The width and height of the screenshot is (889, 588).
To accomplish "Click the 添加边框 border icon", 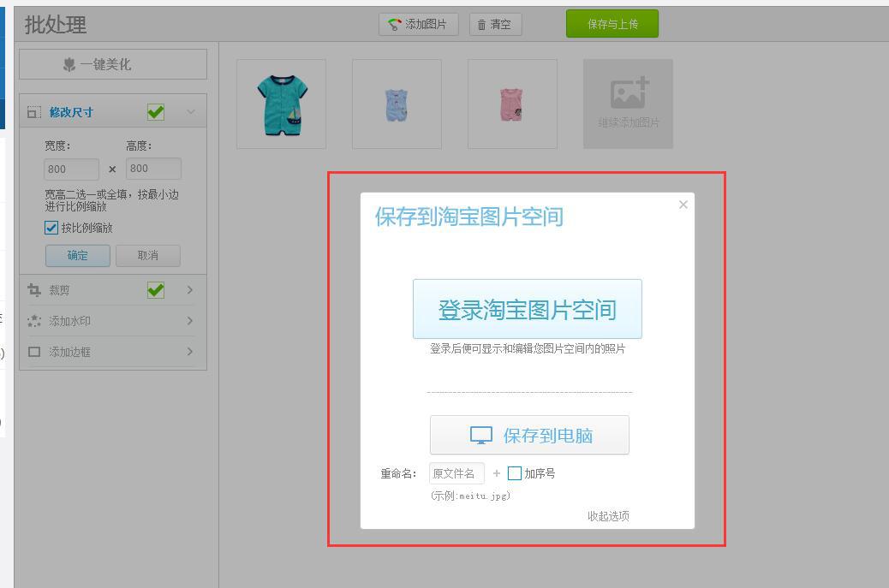I will (x=34, y=352).
